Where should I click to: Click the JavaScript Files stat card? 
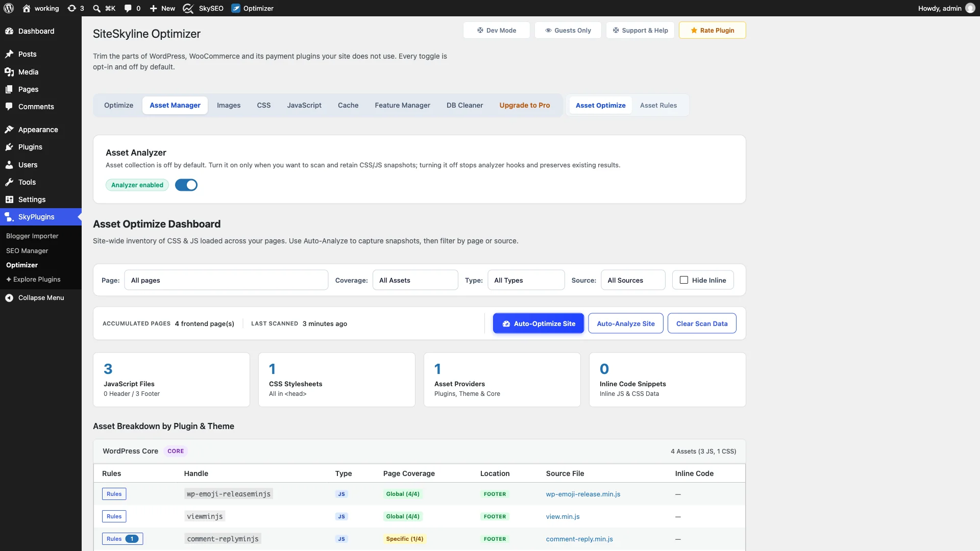point(171,380)
